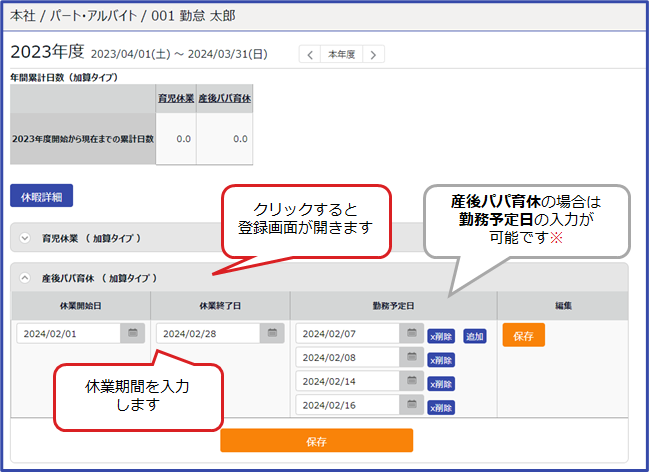Go to previous fiscal year arrow
This screenshot has height=472, width=649.
point(310,55)
